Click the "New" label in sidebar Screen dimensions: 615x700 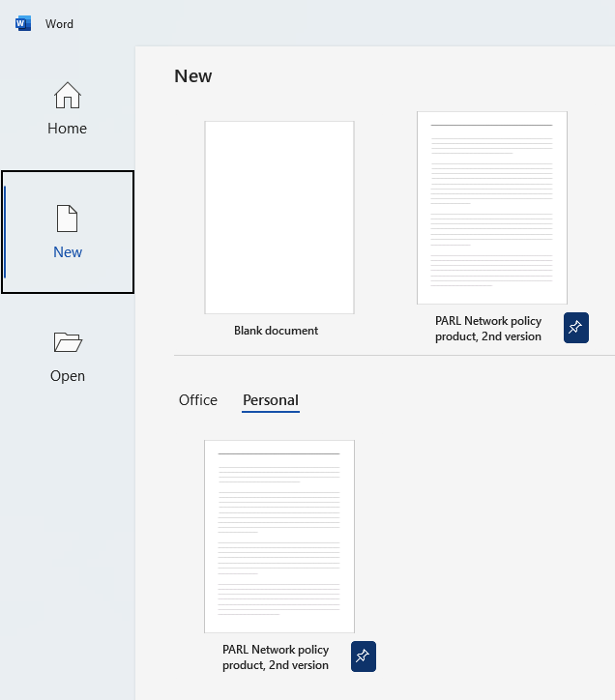coord(68,252)
